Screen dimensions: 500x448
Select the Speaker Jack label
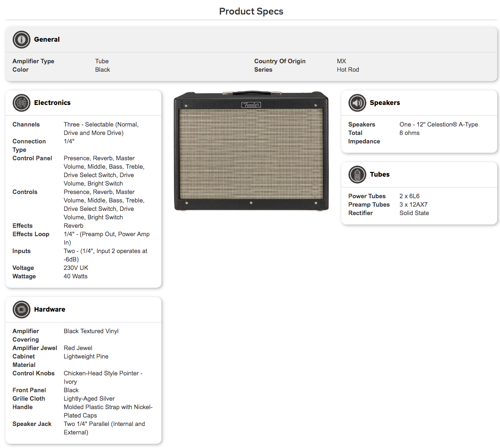pyautogui.click(x=32, y=424)
